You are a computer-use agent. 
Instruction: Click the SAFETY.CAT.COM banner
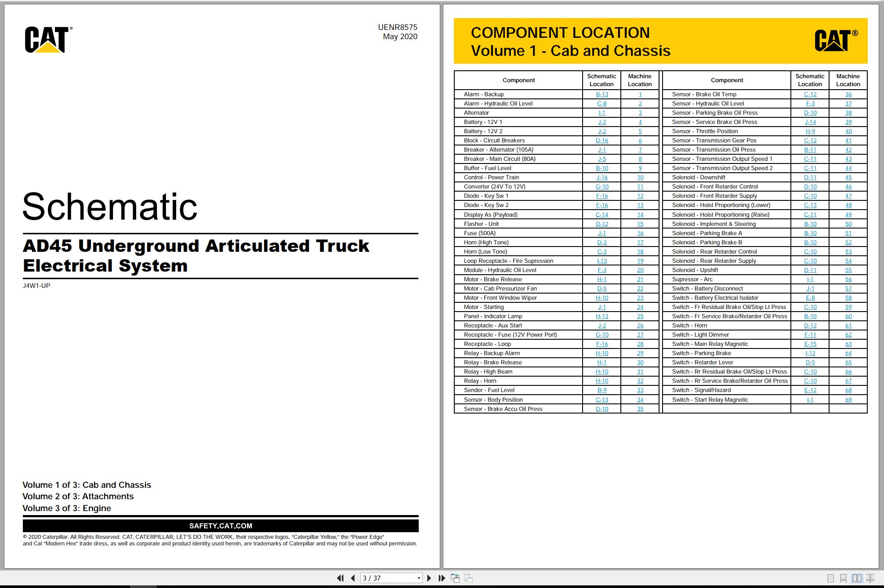pyautogui.click(x=221, y=526)
